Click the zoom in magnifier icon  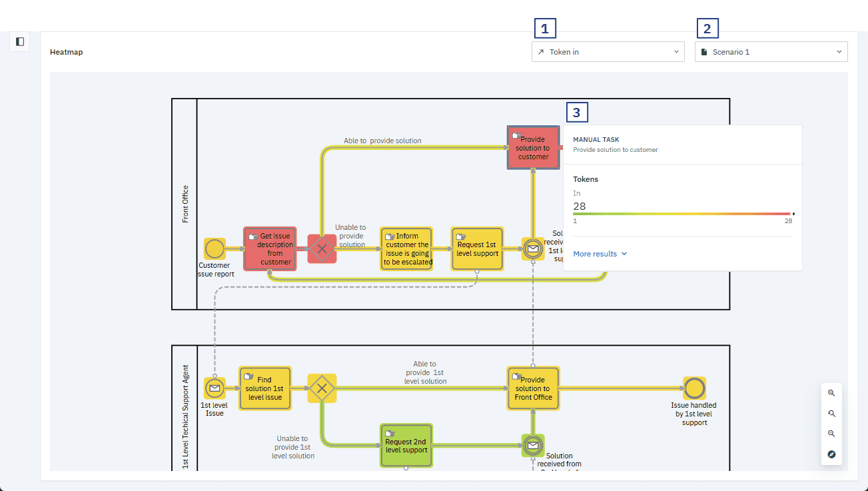[831, 393]
